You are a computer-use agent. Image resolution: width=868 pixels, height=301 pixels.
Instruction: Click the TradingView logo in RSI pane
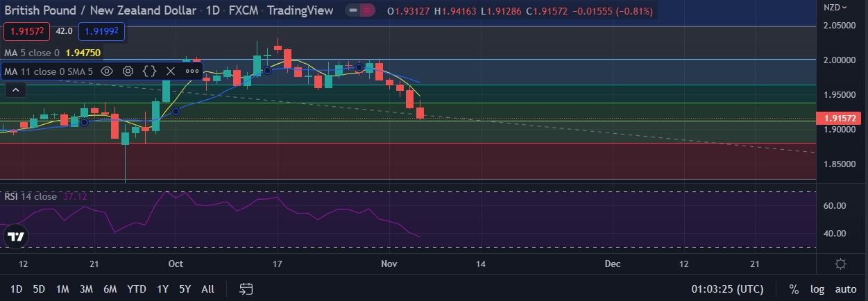(15, 237)
